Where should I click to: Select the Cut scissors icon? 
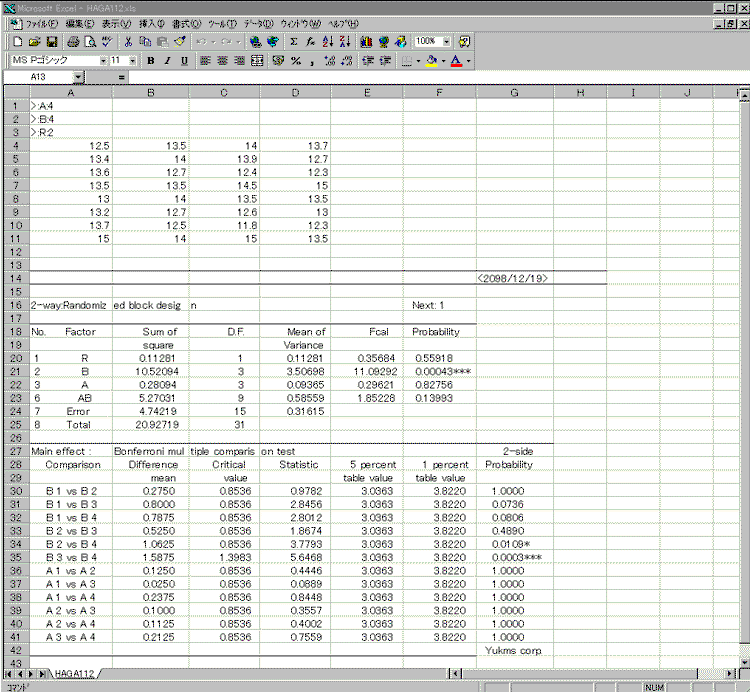(x=128, y=42)
